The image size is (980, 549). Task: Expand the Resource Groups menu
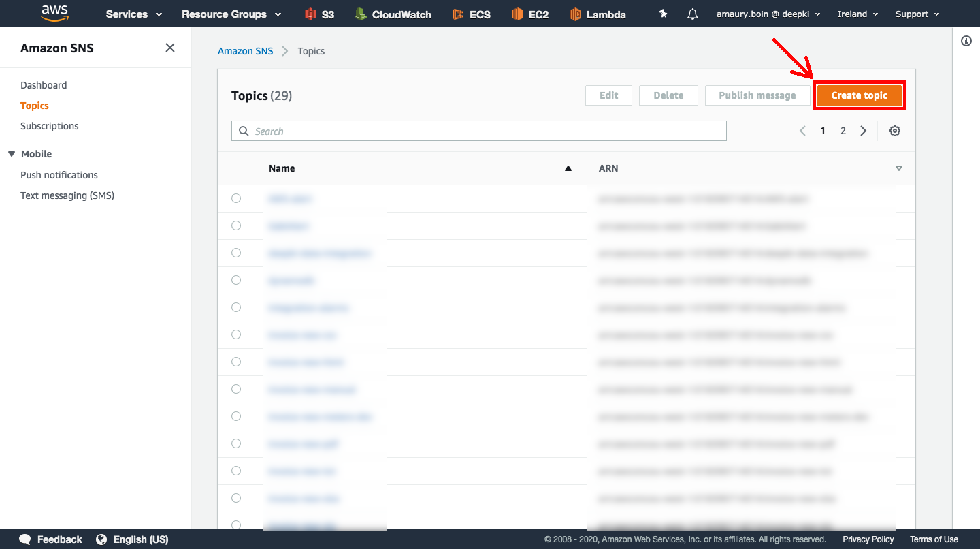(231, 14)
